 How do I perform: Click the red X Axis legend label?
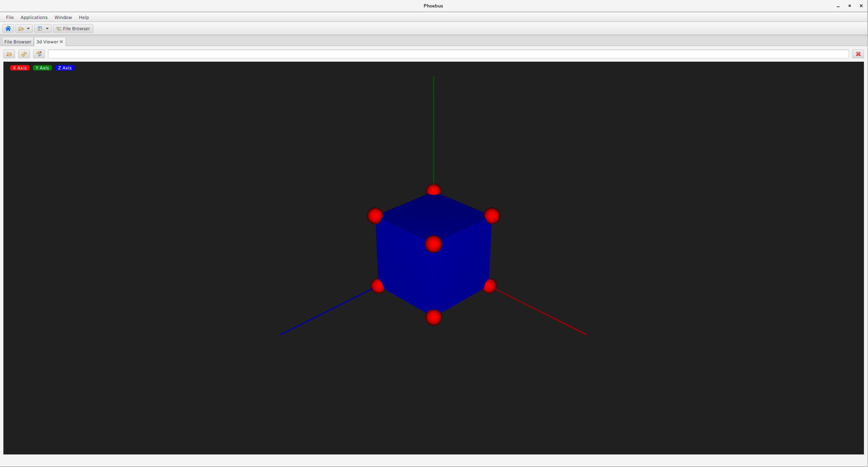coord(20,68)
